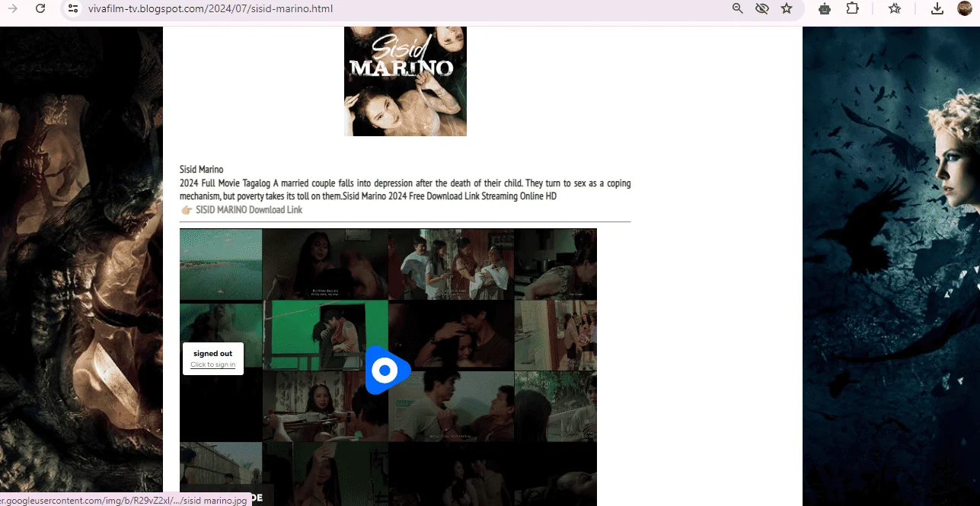The width and height of the screenshot is (980, 506).
Task: Click the sea scene thumbnail in video collage
Action: point(221,265)
